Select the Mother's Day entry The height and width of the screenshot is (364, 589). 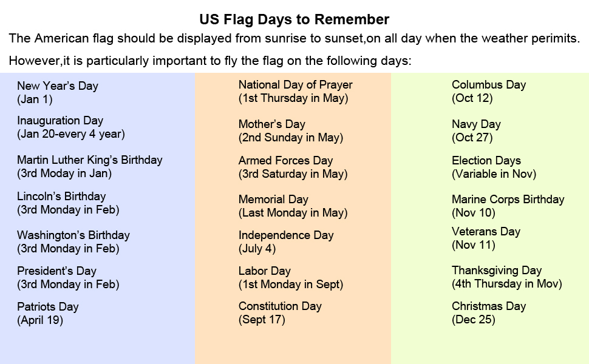click(271, 124)
